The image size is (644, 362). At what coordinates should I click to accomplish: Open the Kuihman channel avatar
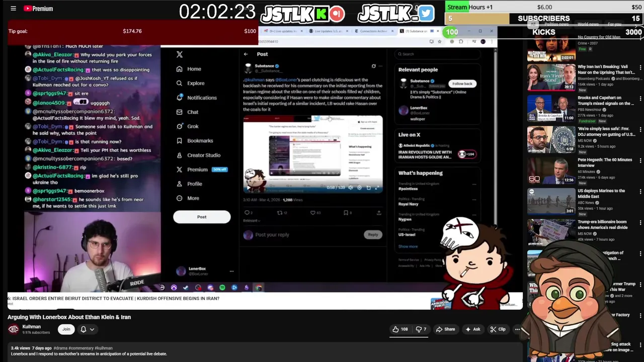pyautogui.click(x=14, y=329)
